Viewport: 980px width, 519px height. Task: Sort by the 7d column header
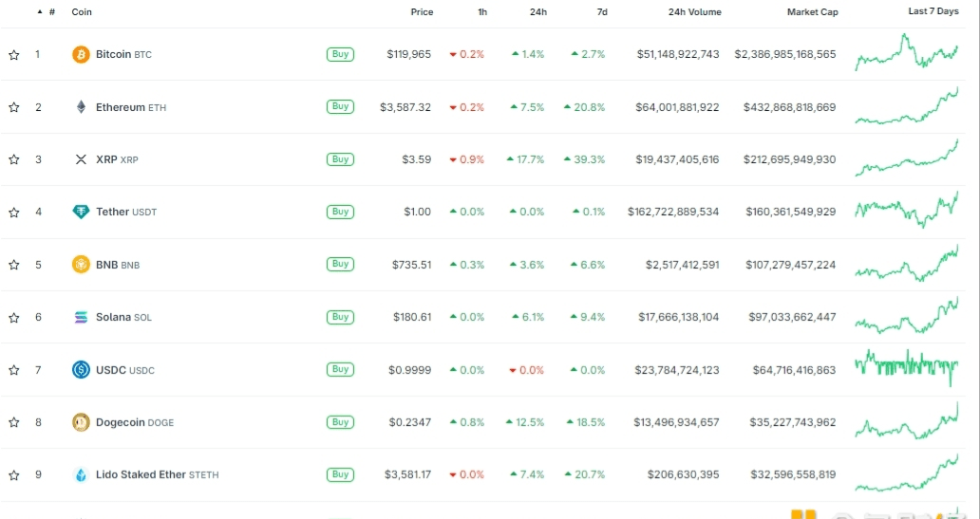602,12
